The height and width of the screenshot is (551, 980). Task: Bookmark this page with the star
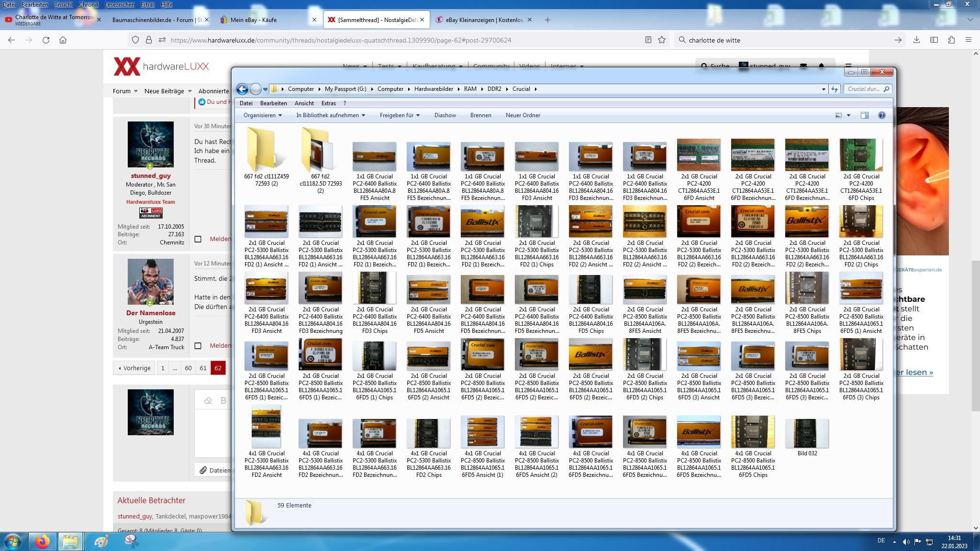[662, 40]
